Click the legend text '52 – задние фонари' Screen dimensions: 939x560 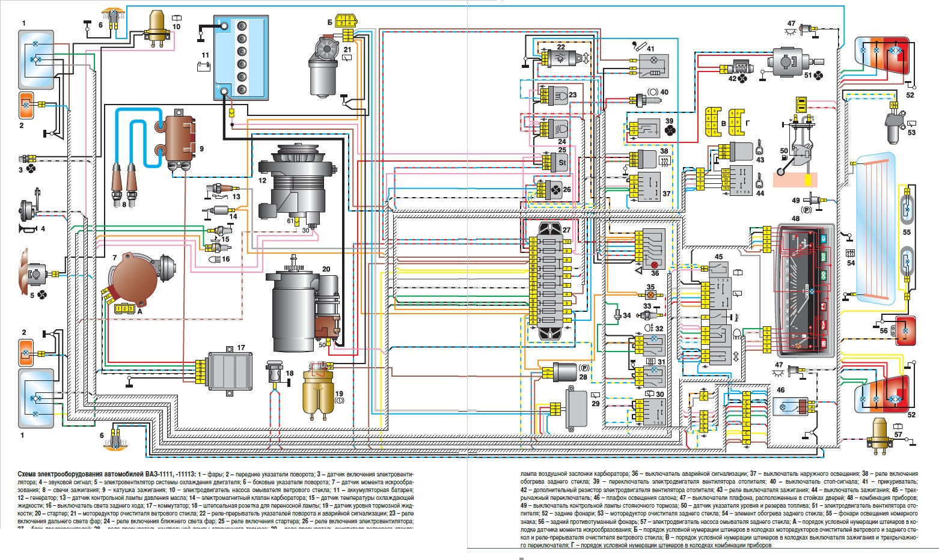[x=567, y=513]
